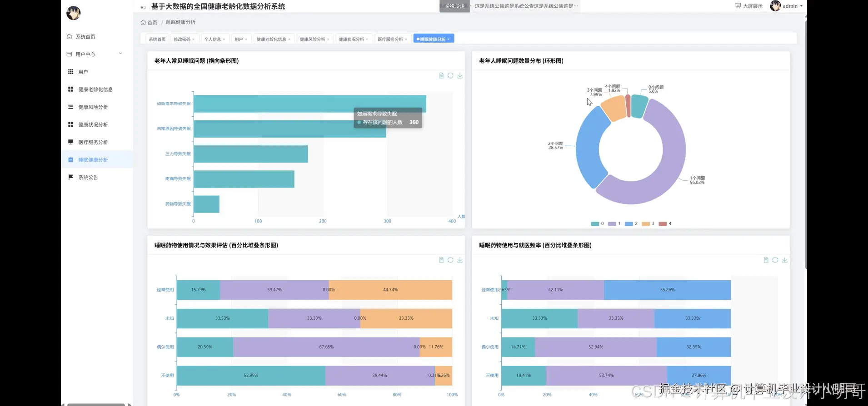This screenshot has width=868, height=406.
Task: Switch to the 健康风险分析 tab
Action: (x=312, y=39)
